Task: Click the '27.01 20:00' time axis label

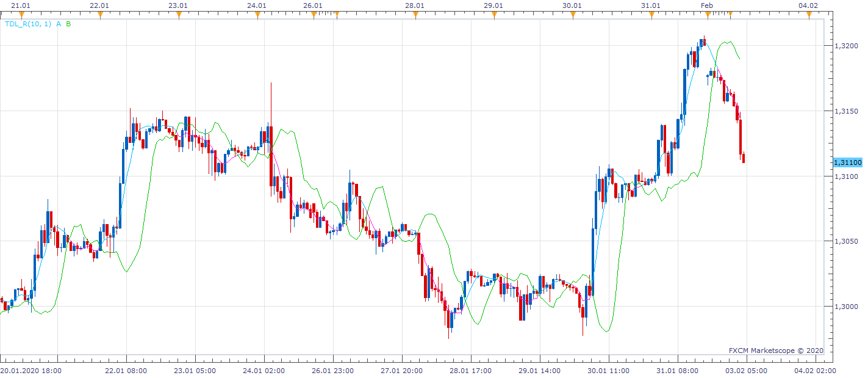Action: click(402, 370)
